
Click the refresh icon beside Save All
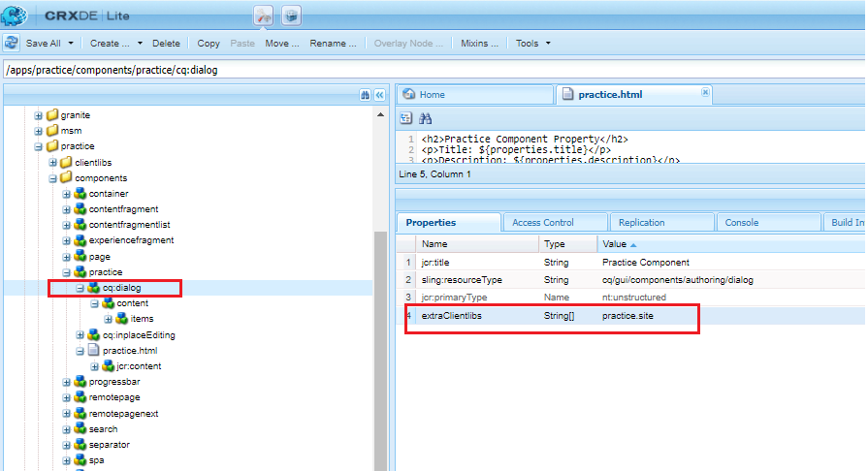click(x=11, y=43)
